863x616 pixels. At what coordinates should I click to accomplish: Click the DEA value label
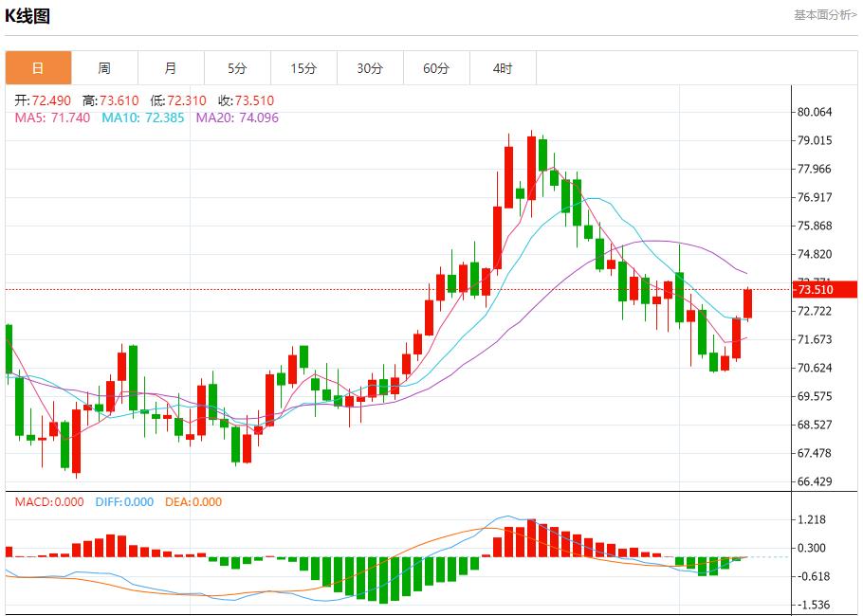coord(193,502)
